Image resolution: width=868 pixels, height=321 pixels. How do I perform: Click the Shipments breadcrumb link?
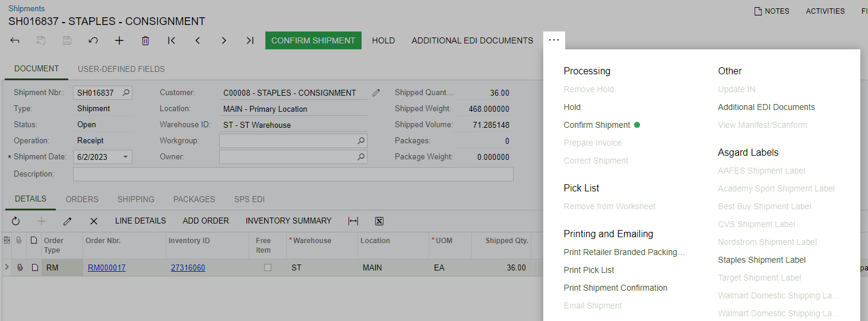click(x=26, y=9)
